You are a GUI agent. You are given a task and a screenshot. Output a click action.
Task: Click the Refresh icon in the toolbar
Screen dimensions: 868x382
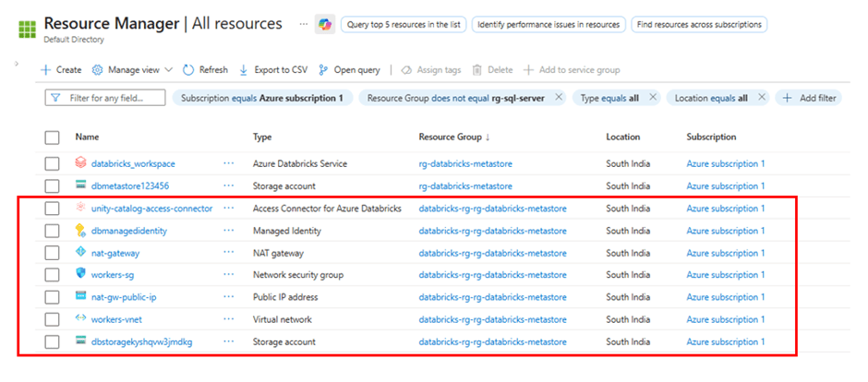188,69
